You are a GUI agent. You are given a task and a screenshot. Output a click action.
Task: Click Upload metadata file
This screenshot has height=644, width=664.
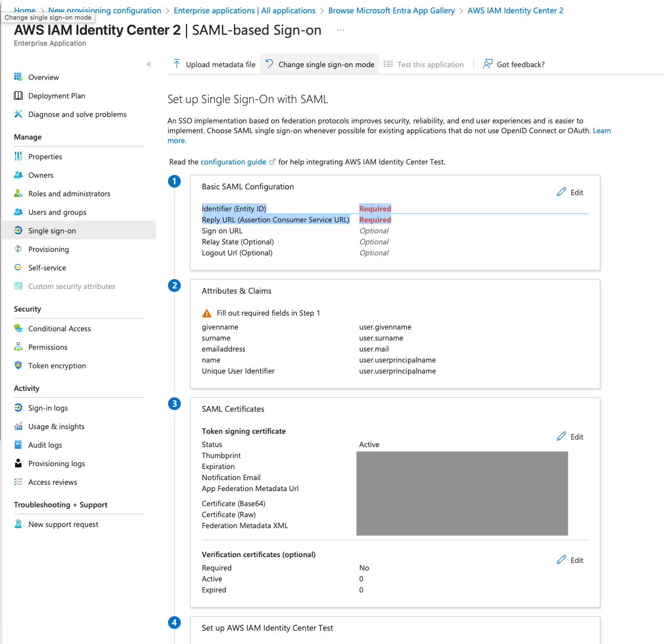[214, 64]
